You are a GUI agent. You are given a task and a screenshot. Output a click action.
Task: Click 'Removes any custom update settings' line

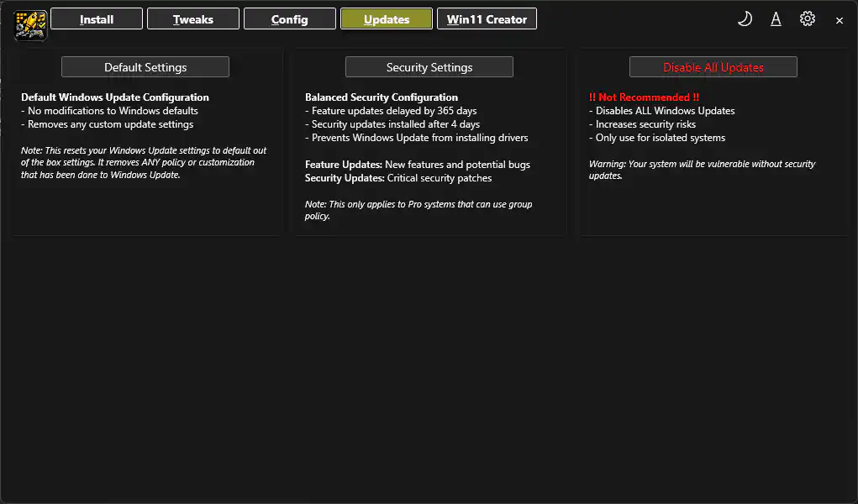click(x=108, y=124)
